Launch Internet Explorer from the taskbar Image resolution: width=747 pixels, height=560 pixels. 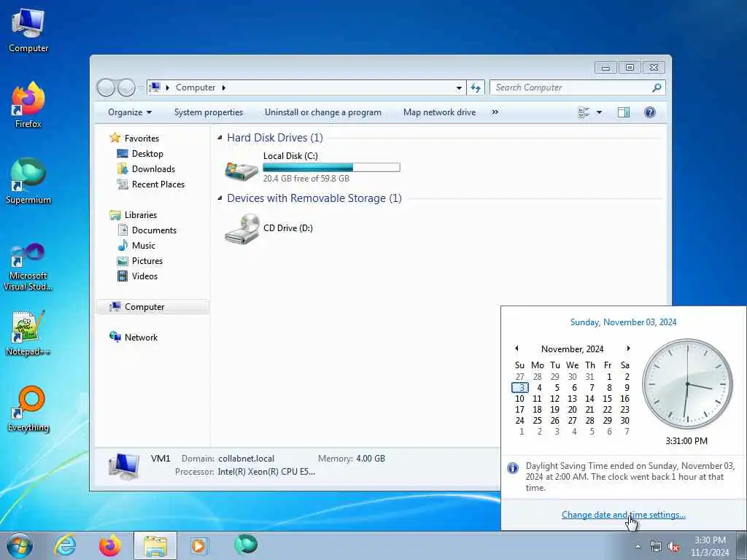(x=65, y=545)
